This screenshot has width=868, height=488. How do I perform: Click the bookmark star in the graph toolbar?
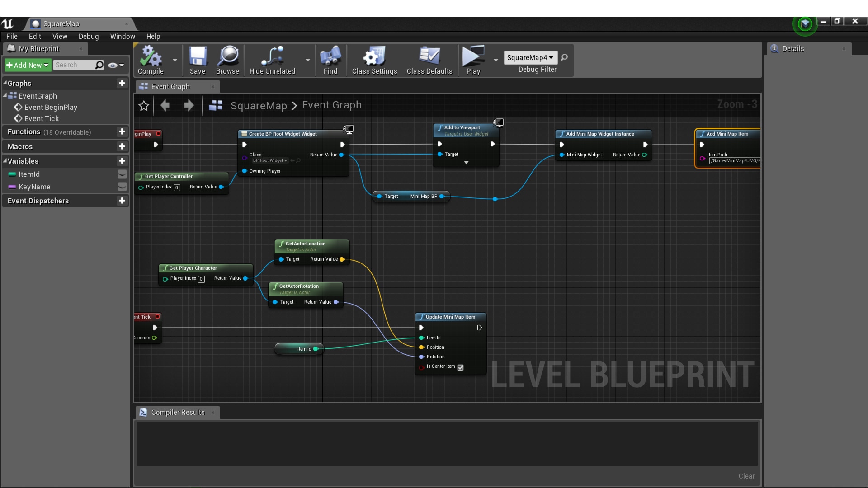[x=144, y=105]
